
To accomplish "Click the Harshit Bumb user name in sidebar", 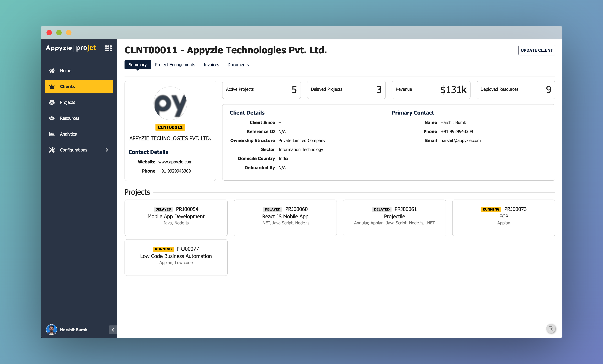I will pos(74,330).
